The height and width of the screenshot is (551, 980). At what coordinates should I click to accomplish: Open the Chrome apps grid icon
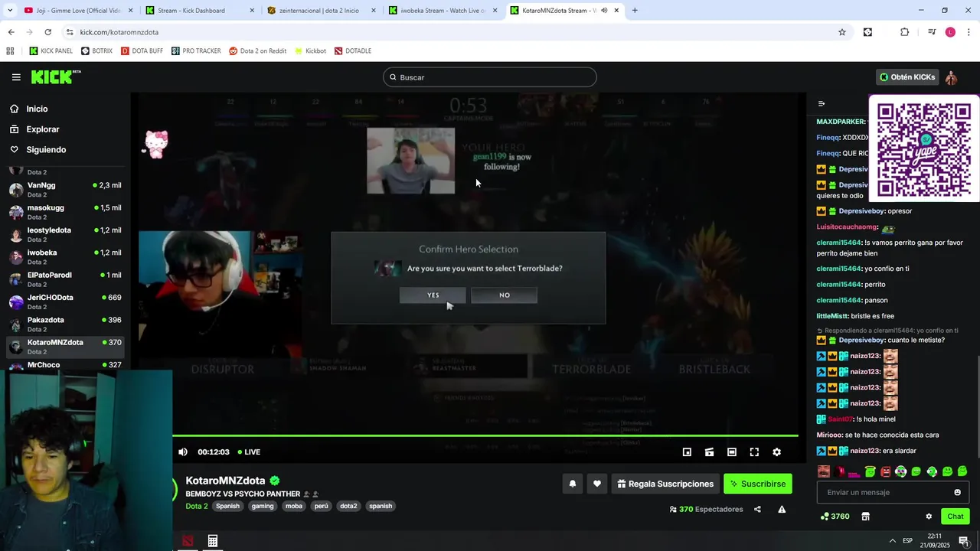pos(10,51)
